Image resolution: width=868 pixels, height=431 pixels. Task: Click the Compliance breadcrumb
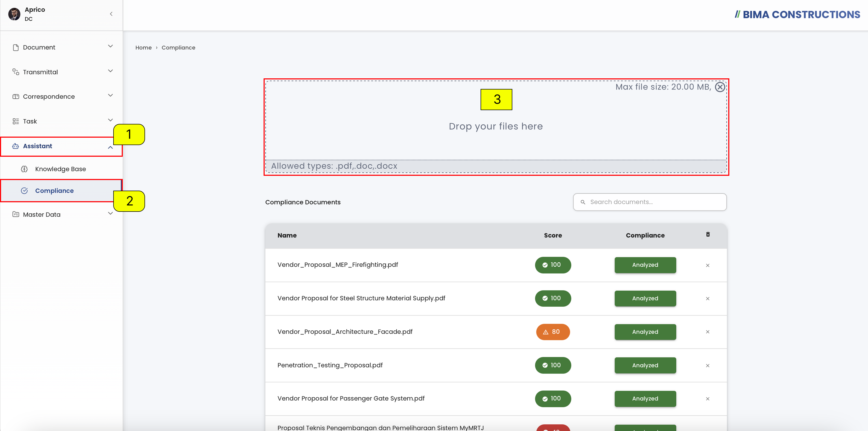click(178, 47)
